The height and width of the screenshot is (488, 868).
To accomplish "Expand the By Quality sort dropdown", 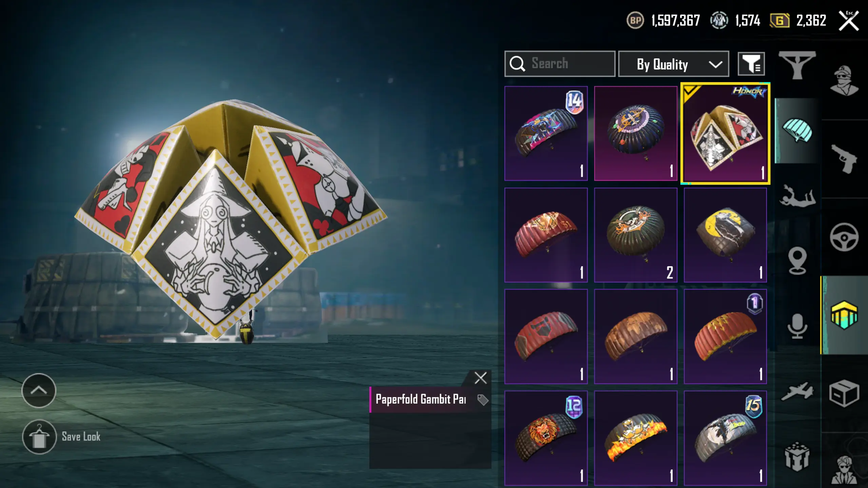I will [673, 64].
